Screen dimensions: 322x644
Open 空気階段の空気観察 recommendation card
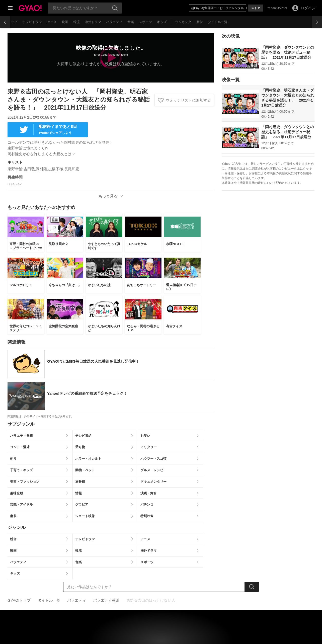(x=65, y=315)
